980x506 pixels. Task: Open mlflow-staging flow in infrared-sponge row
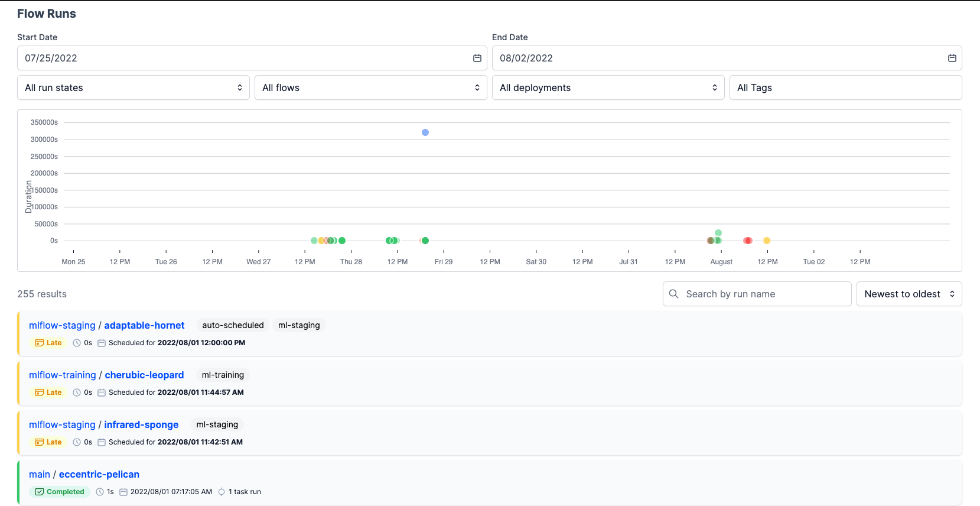point(62,424)
